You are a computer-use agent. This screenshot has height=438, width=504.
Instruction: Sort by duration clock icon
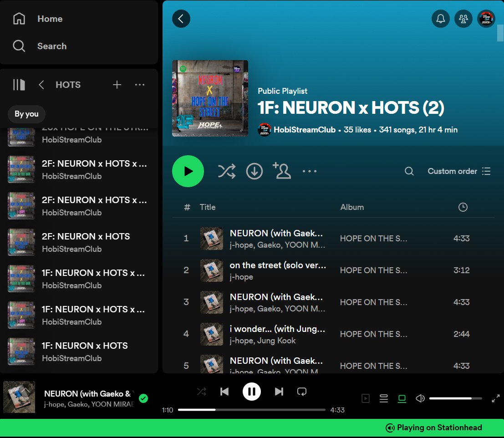pos(463,207)
